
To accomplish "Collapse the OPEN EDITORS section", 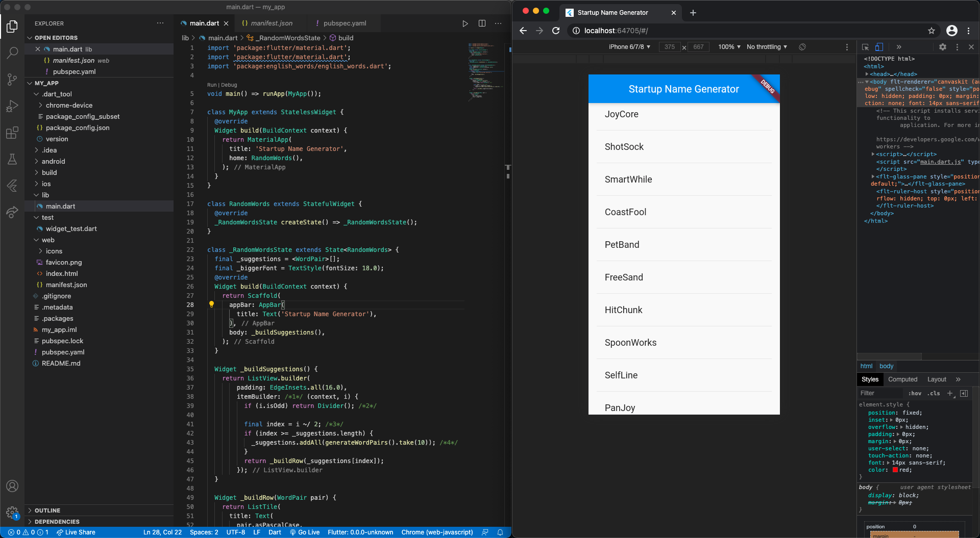I will [x=100, y=38].
